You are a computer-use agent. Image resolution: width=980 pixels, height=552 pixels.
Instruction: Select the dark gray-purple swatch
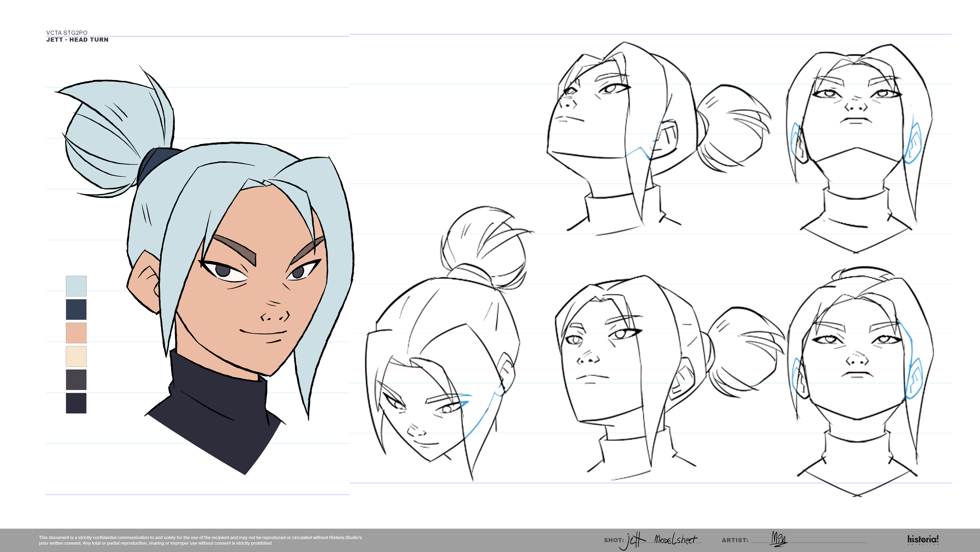76,380
